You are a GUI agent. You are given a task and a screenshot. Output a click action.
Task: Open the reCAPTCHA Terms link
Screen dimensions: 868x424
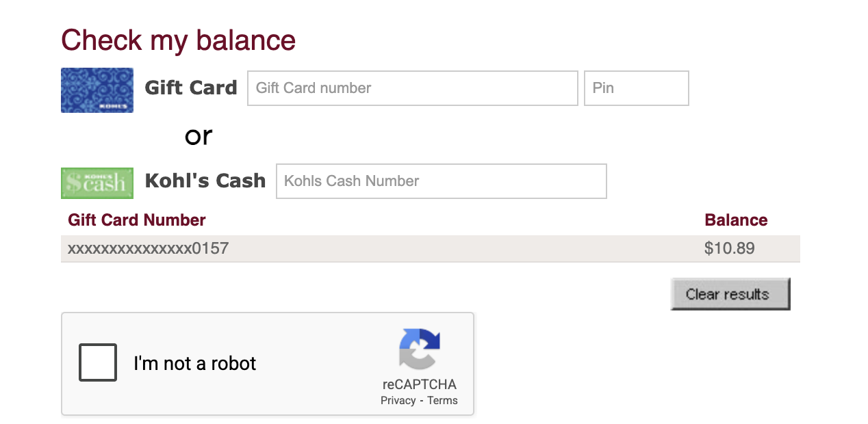pyautogui.click(x=442, y=401)
